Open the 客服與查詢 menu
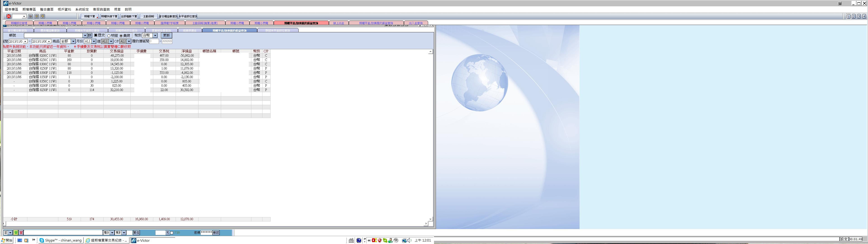 101,9
